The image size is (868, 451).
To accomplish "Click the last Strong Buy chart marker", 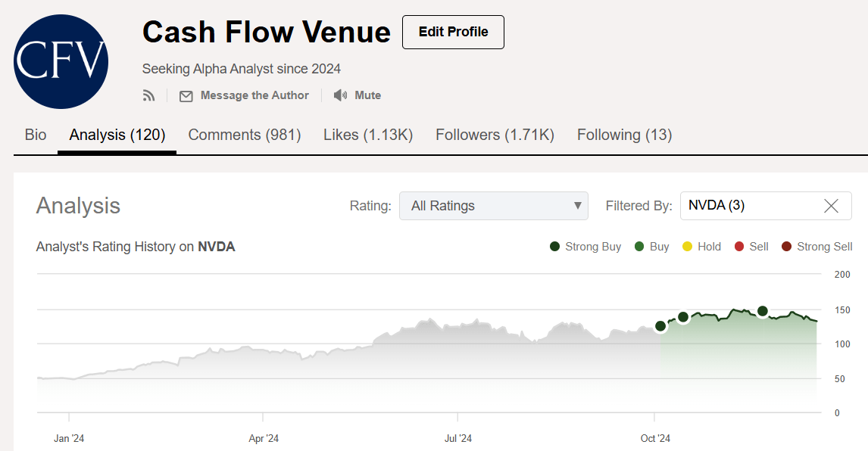I will coord(763,311).
